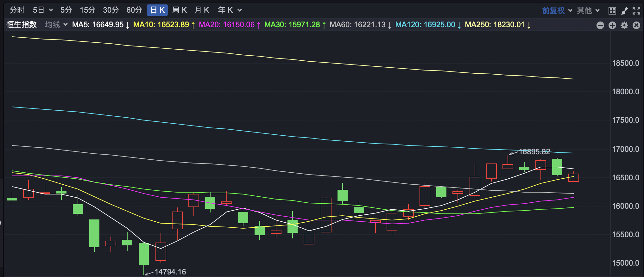Select the 60分 timeframe tab
The image size is (644, 277).
tap(134, 10)
